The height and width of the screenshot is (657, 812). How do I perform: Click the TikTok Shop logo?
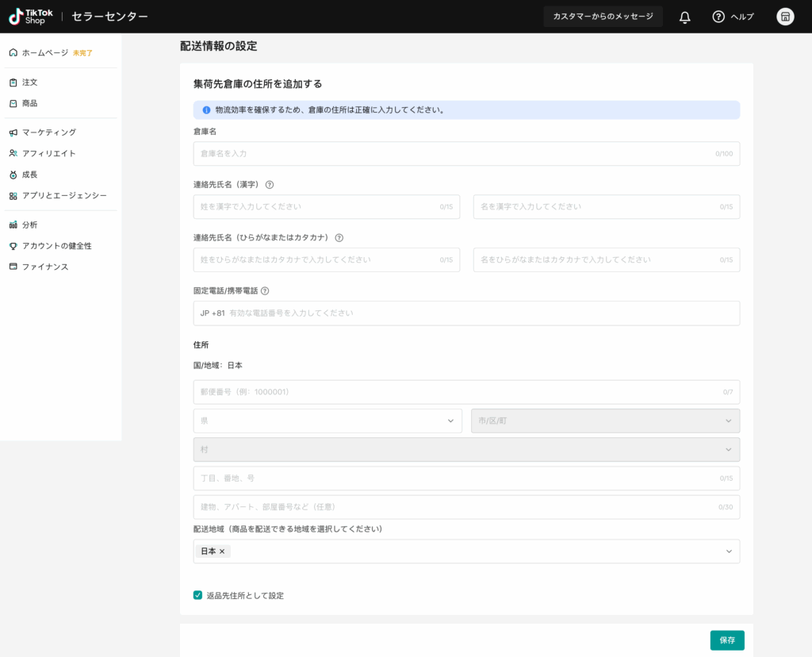31,17
